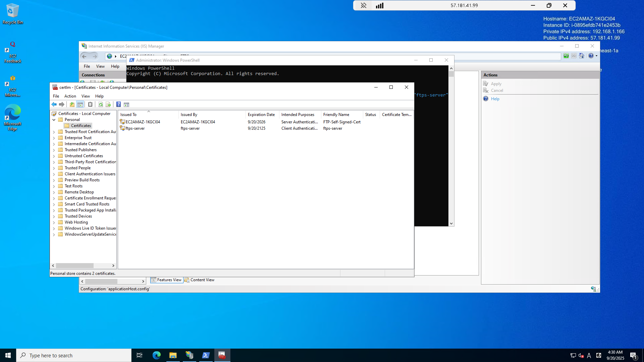This screenshot has width=644, height=362.
Task: Open PowerShell from the taskbar
Action: pos(206,355)
